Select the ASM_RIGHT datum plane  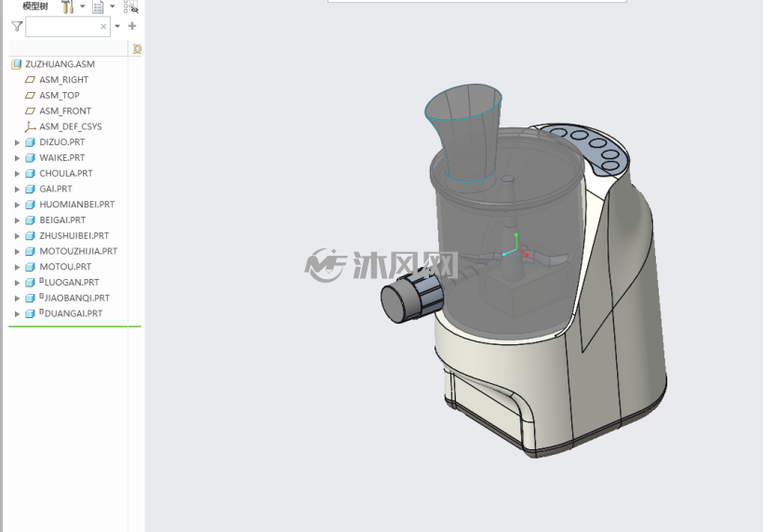pyautogui.click(x=64, y=80)
